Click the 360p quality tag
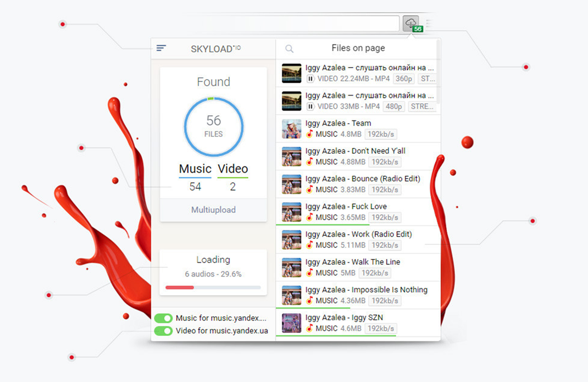Image resolution: width=588 pixels, height=382 pixels. [404, 79]
